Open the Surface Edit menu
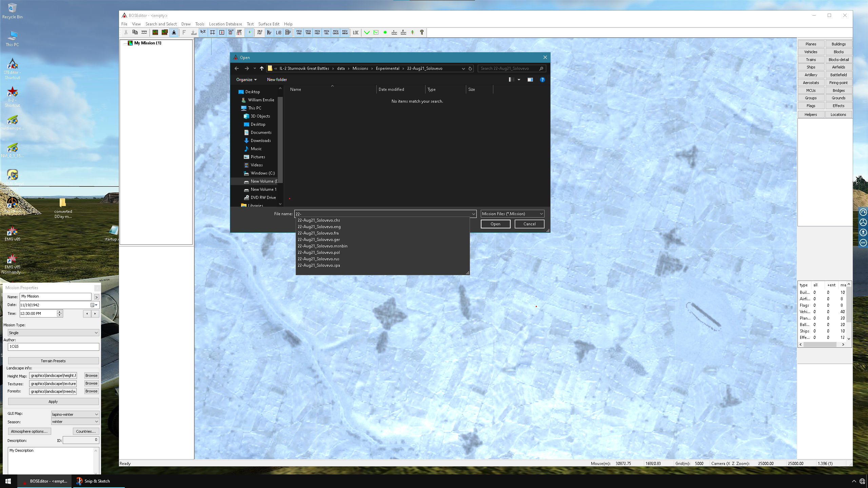This screenshot has width=868, height=488. point(269,24)
